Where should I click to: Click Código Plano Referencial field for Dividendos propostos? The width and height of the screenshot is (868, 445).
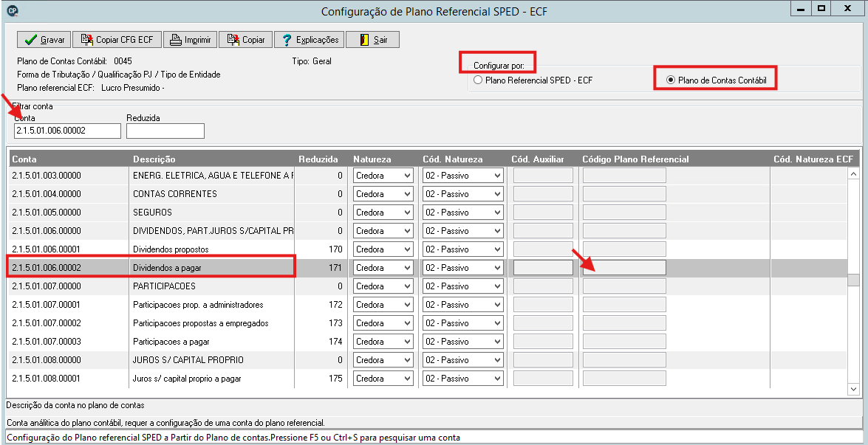624,249
